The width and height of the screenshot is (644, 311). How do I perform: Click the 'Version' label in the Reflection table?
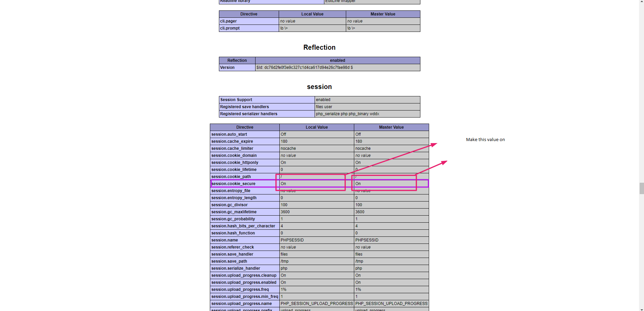point(227,68)
